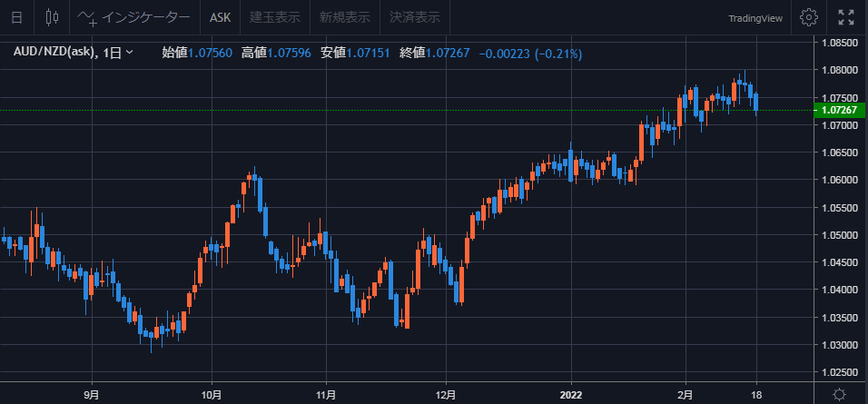The height and width of the screenshot is (404, 868).
Task: Enter fullscreen mode with the expand icon
Action: (846, 17)
